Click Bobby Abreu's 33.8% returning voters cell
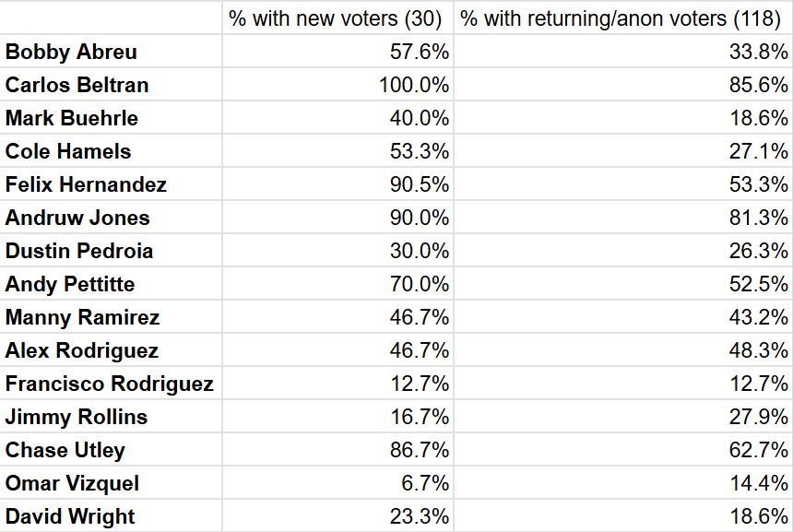The height and width of the screenshot is (532, 793). [x=759, y=53]
